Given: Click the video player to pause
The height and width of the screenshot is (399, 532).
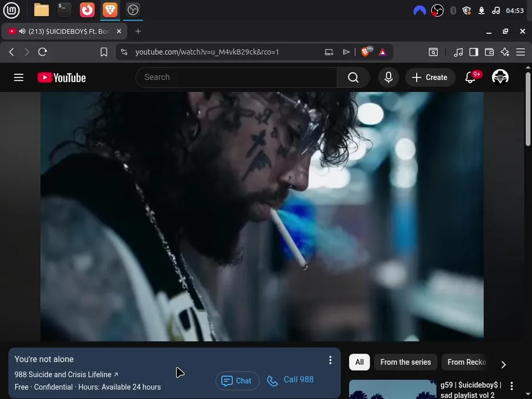Looking at the screenshot, I should (262, 217).
